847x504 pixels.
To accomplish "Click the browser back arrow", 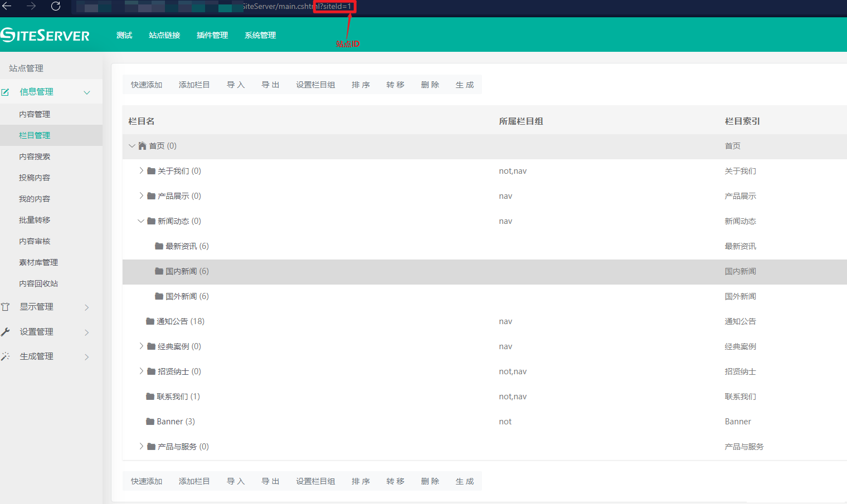I will (7, 6).
